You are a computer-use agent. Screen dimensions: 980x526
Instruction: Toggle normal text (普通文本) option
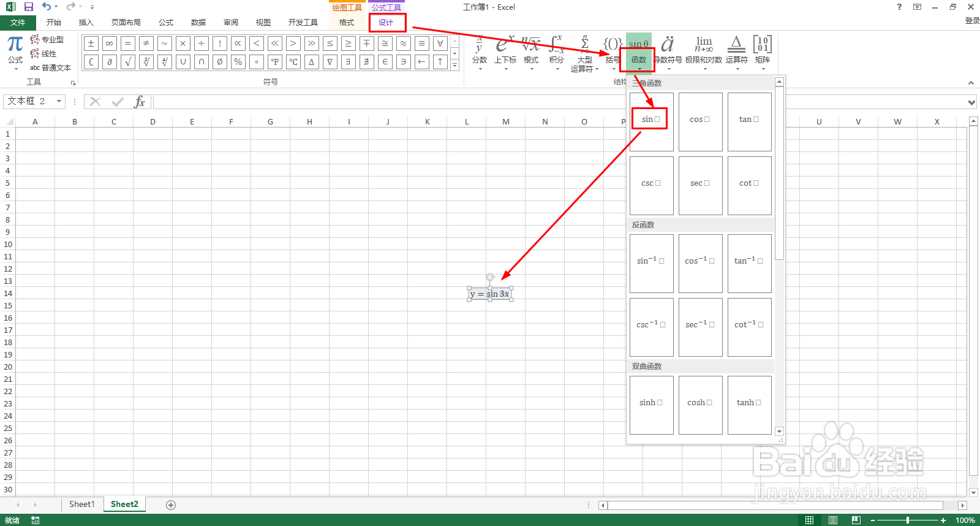click(x=51, y=68)
